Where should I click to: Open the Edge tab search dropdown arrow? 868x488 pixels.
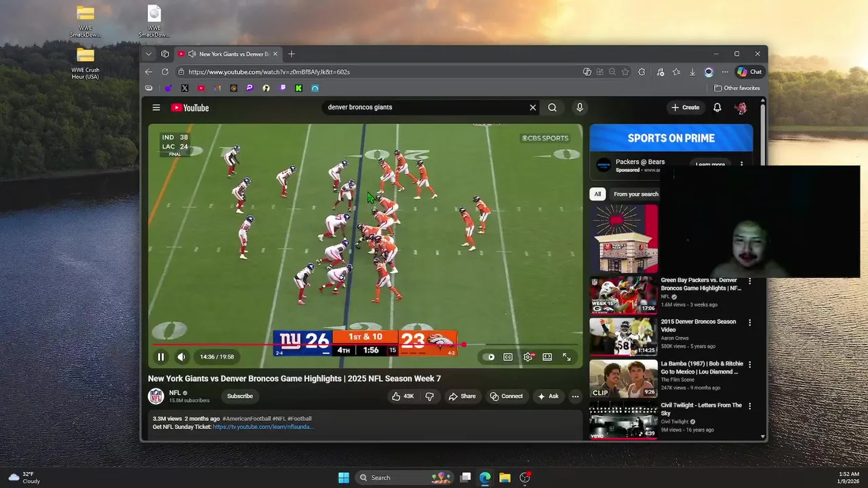tap(149, 54)
